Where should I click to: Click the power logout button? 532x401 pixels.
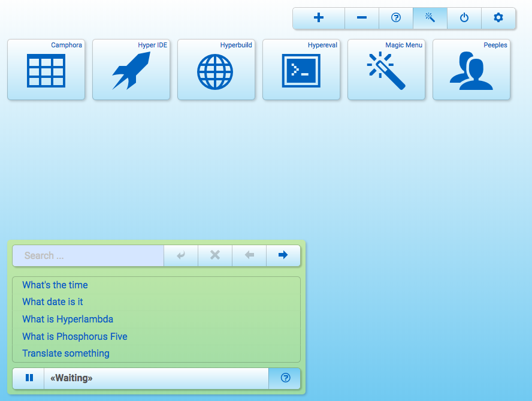[x=464, y=18]
